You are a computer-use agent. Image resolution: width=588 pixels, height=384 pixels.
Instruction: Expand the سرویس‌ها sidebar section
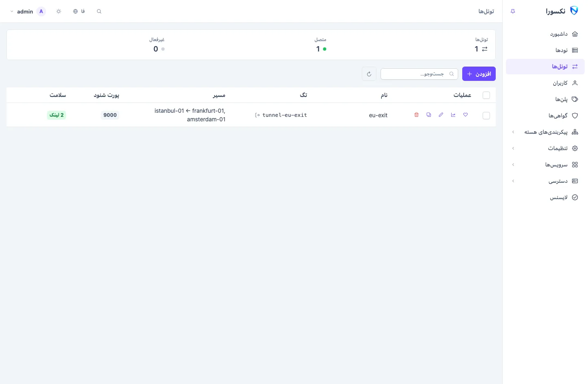tap(545, 165)
